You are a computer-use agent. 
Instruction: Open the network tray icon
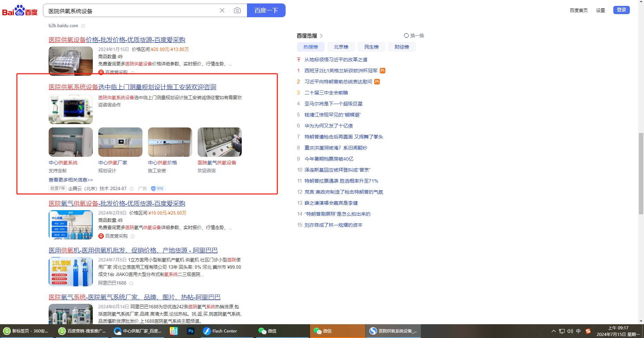click(562, 331)
